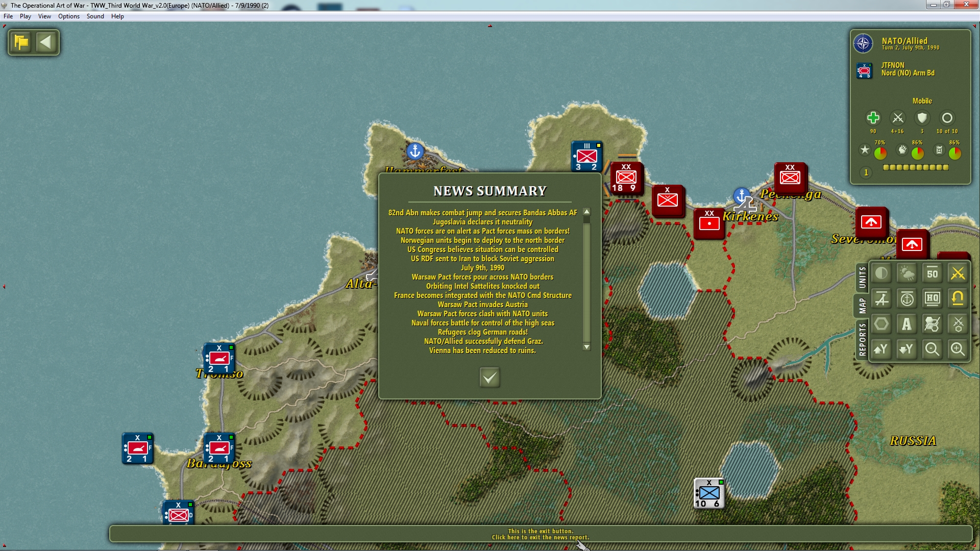Screen dimensions: 980x551
Task: Select the red XX unit near Pechenga
Action: (x=790, y=178)
